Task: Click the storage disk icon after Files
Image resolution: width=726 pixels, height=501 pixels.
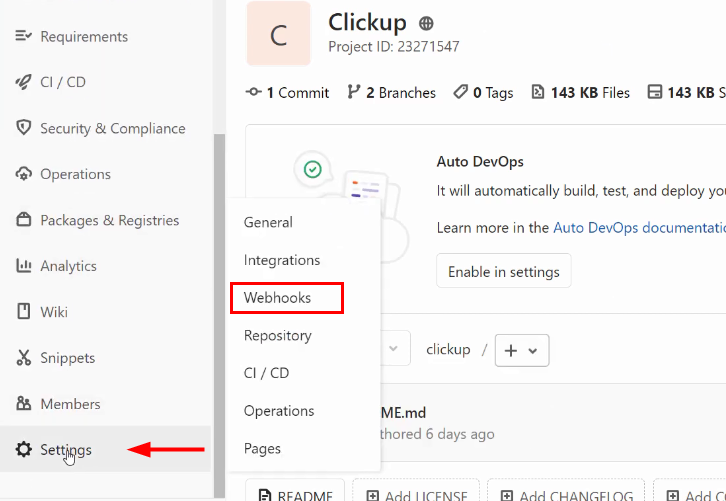Action: coord(654,92)
